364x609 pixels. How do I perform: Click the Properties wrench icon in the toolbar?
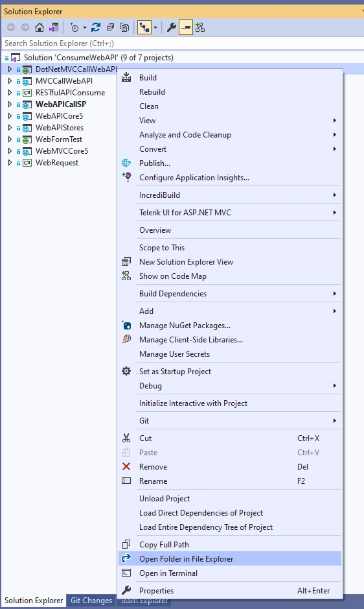point(172,27)
